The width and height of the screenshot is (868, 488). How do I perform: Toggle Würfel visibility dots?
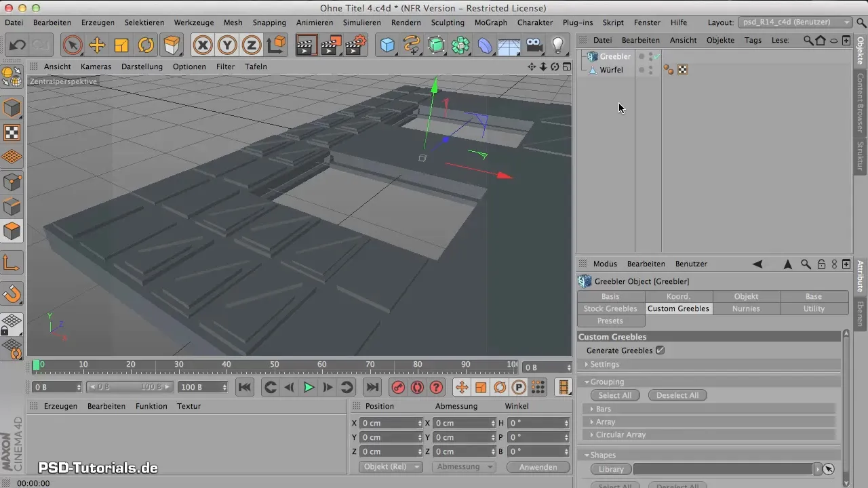650,70
